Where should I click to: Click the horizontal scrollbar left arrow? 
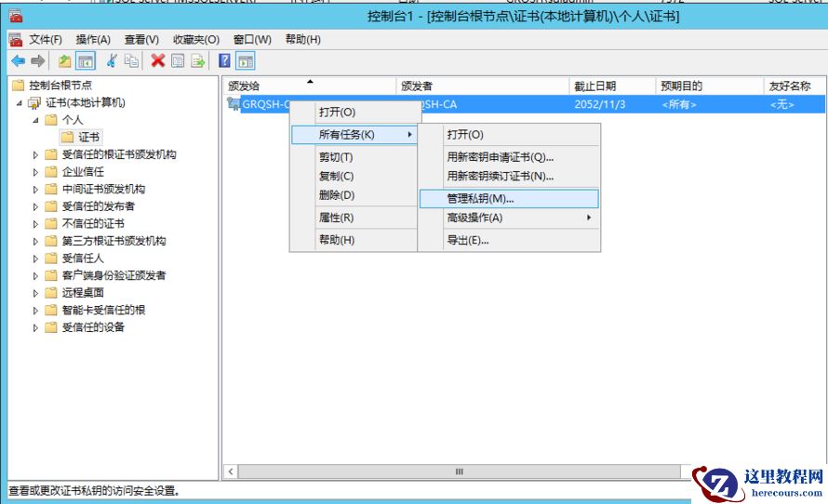231,471
